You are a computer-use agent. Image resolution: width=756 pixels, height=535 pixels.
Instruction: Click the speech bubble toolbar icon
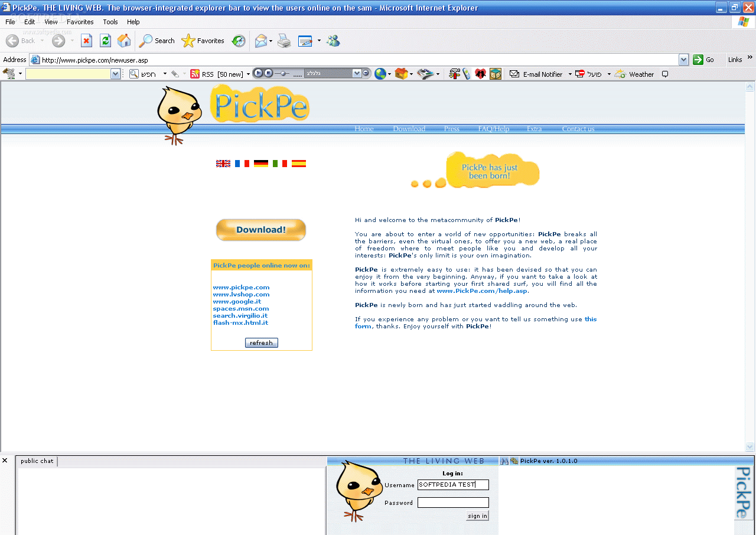[x=665, y=74]
